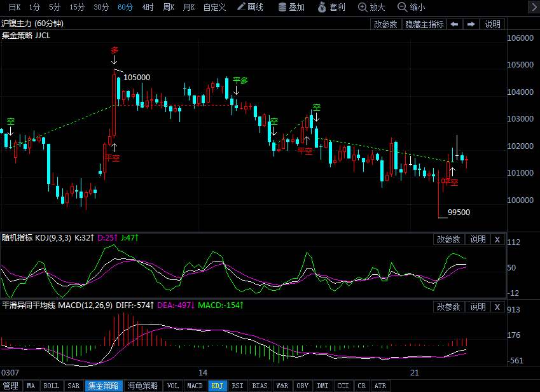
Task: Toggle 隐藏主指标 to hide the main indicator
Action: (x=424, y=24)
